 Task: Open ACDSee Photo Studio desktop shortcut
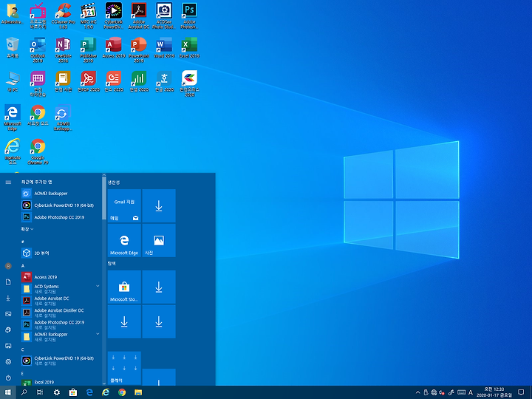[x=164, y=16]
